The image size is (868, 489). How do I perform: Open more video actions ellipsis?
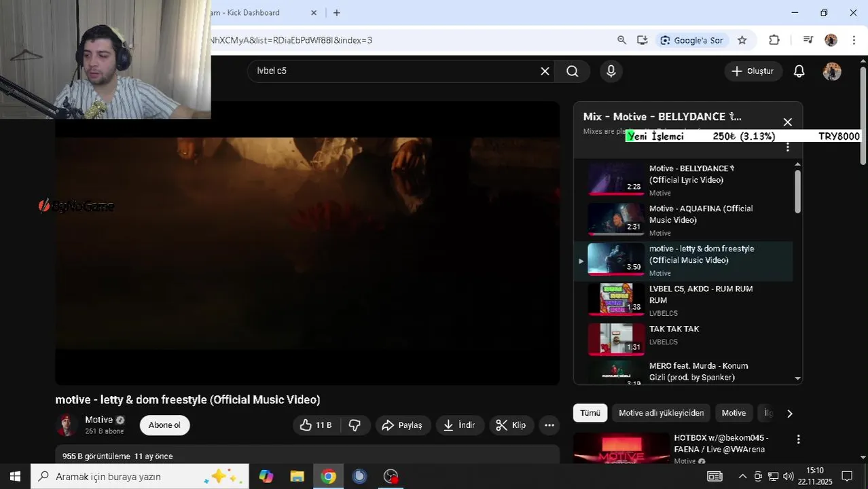[x=549, y=425]
